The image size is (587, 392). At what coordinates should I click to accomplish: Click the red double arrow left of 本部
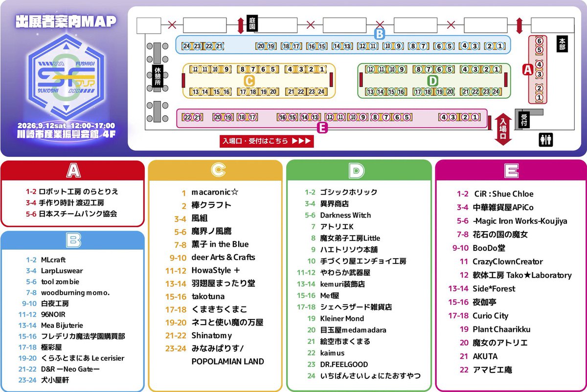click(519, 25)
